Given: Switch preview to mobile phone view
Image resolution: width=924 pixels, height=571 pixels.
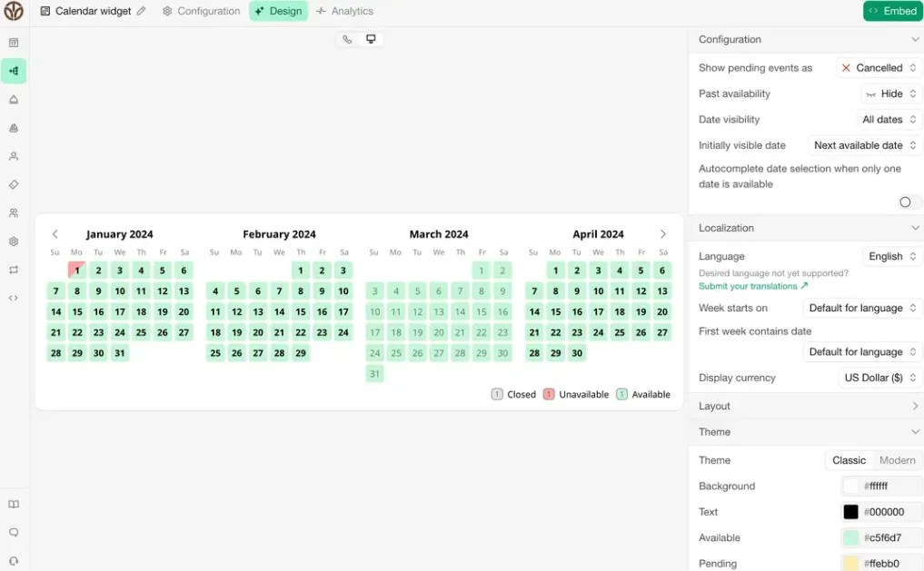Looking at the screenshot, I should (x=348, y=39).
